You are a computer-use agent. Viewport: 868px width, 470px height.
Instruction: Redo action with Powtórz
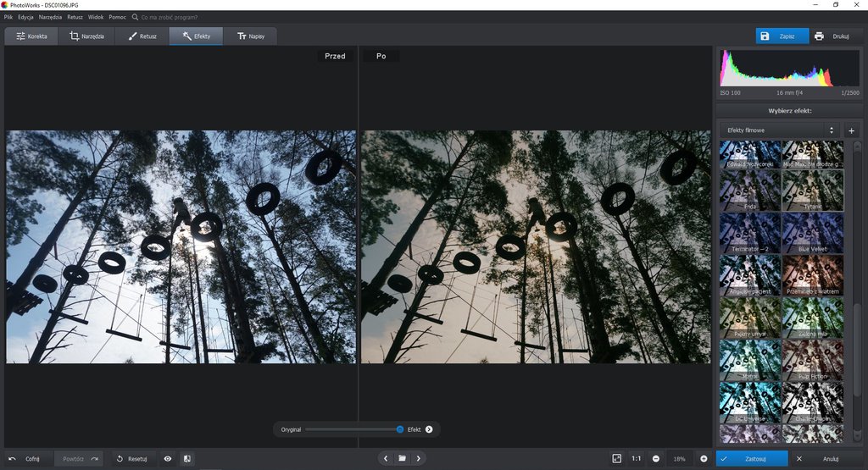coord(80,459)
